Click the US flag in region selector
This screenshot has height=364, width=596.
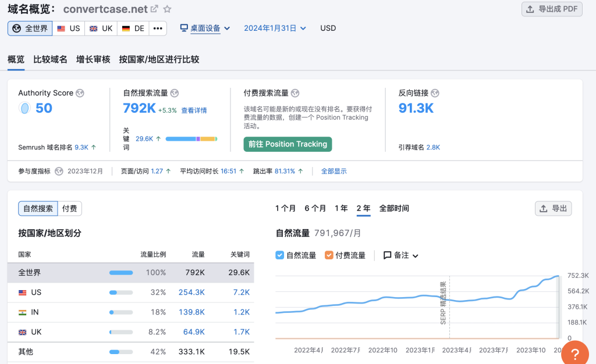tap(61, 28)
